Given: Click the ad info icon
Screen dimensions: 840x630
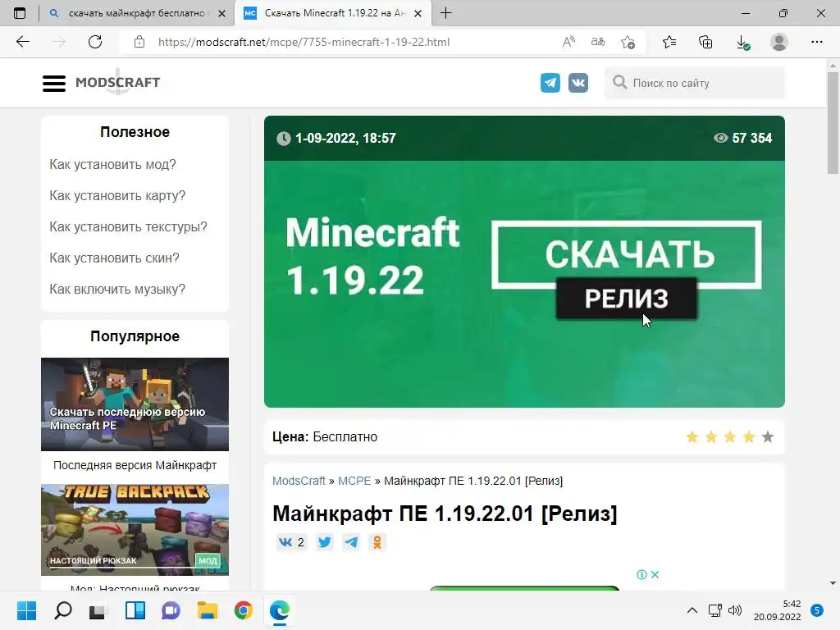Looking at the screenshot, I should click(x=641, y=574).
